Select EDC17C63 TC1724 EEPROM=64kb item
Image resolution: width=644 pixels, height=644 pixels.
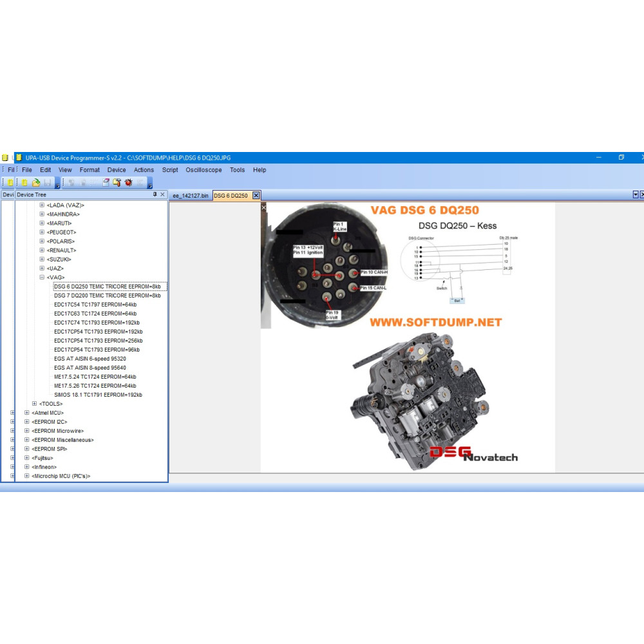point(95,314)
